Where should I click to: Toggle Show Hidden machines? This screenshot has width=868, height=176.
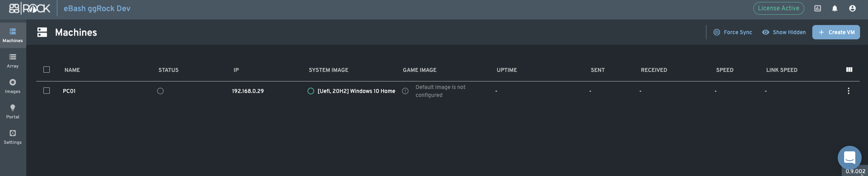(x=784, y=32)
